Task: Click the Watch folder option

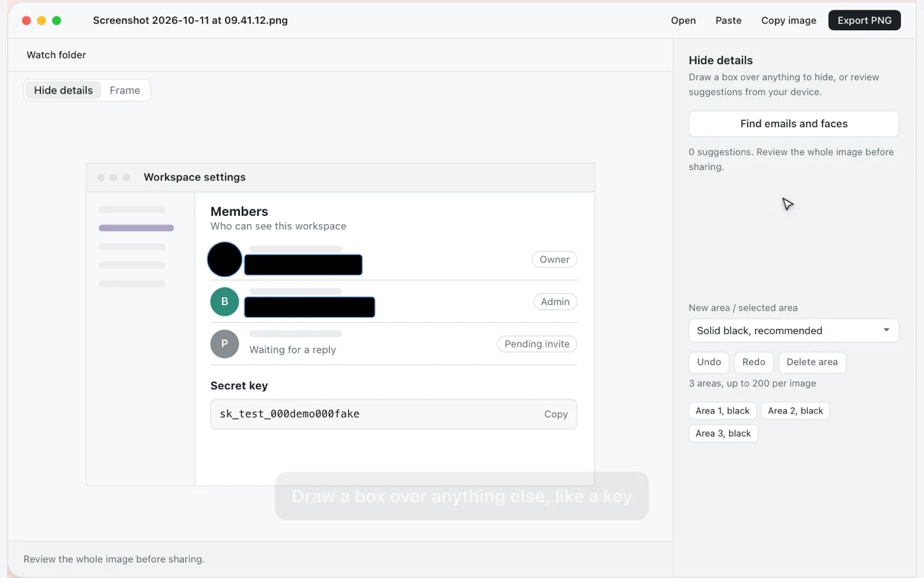Action: click(56, 55)
